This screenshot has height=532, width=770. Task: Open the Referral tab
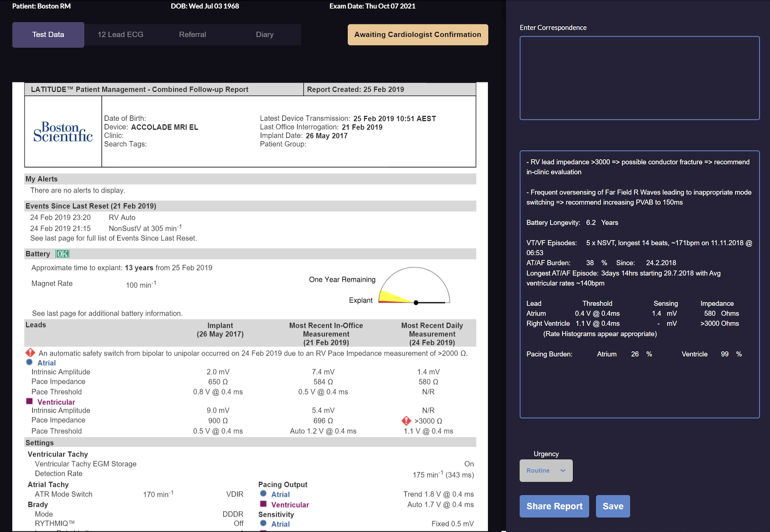pos(192,35)
